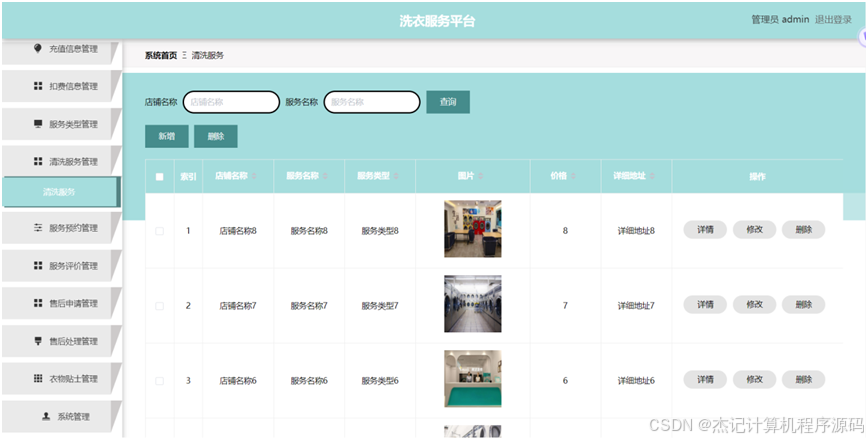Screen dimensions: 868x440
Task: Open 扣费信息管理 in the sidebar
Action: pyautogui.click(x=61, y=86)
